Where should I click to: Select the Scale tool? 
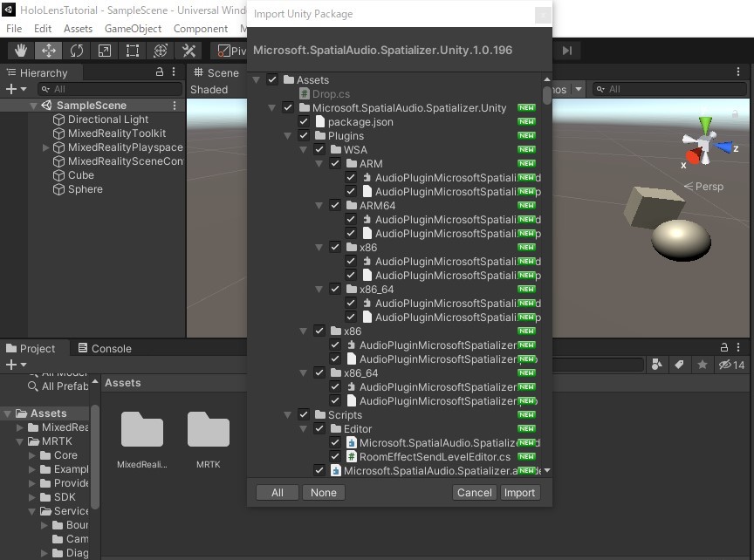[x=105, y=51]
